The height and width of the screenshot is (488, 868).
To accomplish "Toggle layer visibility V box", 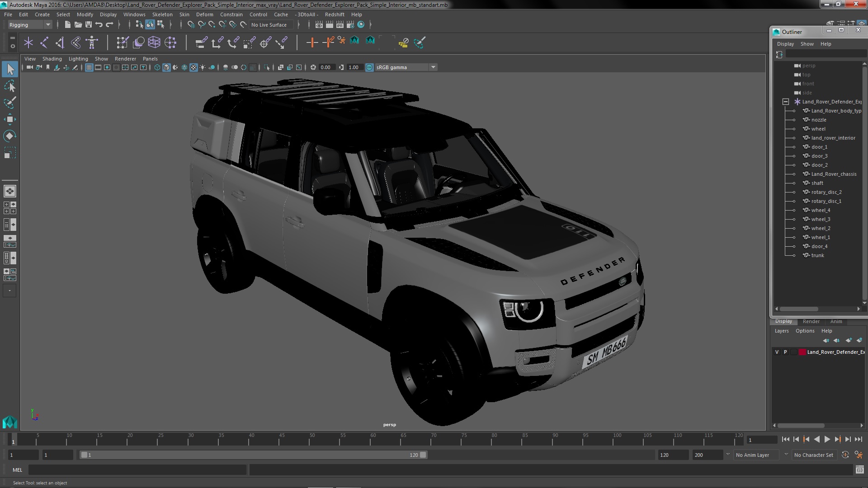I will pyautogui.click(x=777, y=352).
